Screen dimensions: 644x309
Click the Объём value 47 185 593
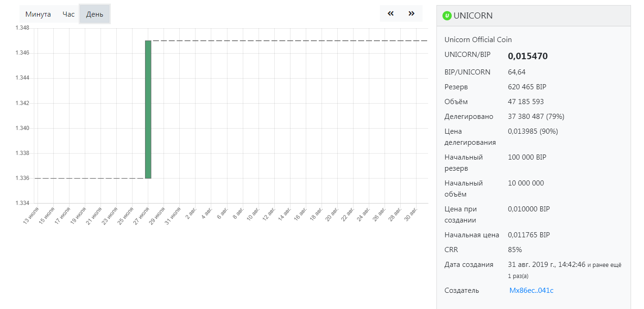526,102
